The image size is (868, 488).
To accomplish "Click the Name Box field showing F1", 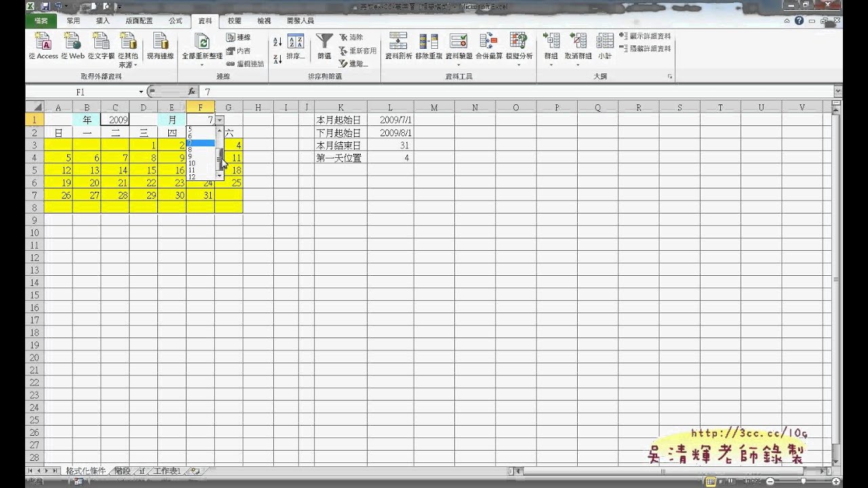I will point(81,91).
